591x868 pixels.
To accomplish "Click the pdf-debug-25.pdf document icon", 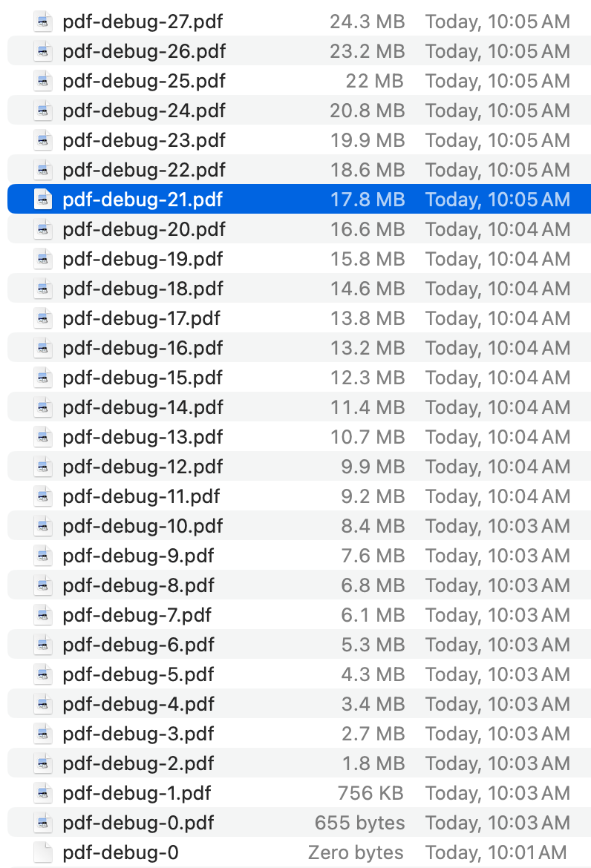I will [42, 81].
